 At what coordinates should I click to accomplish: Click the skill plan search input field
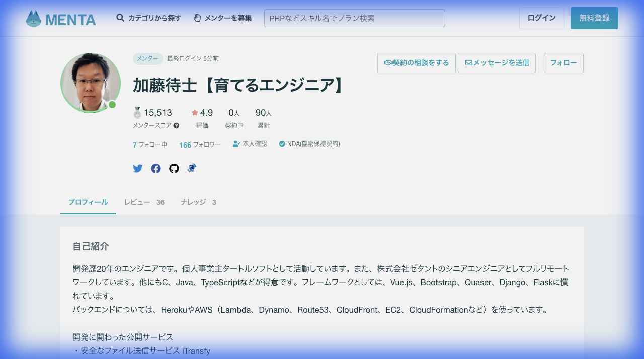[x=354, y=18]
